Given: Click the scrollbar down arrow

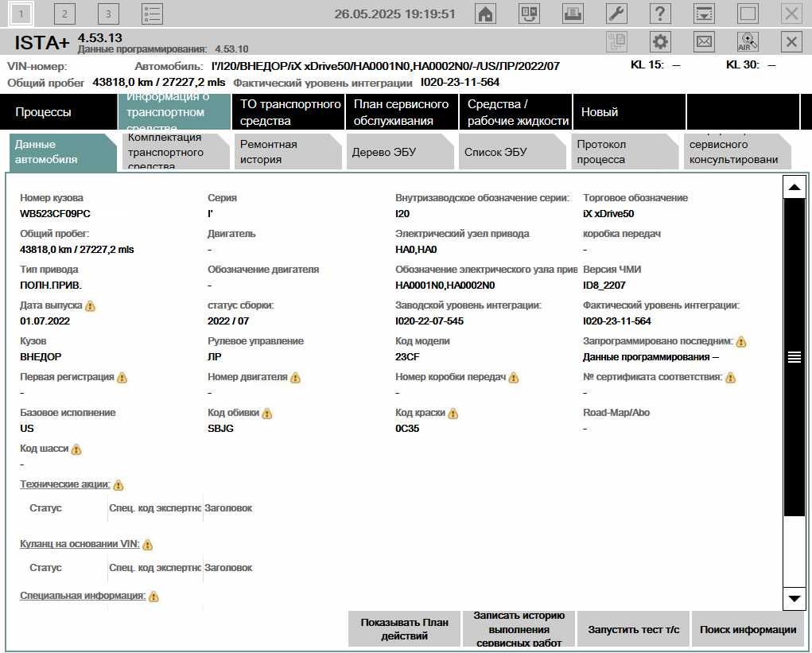Looking at the screenshot, I should 795,599.
